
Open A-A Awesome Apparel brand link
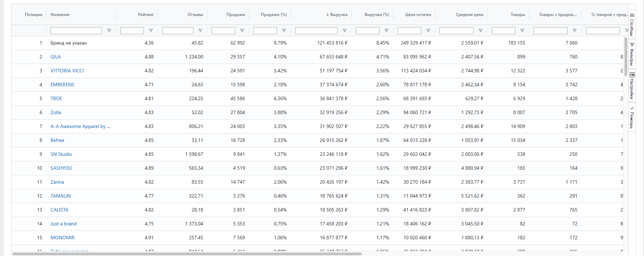pyautogui.click(x=80, y=126)
